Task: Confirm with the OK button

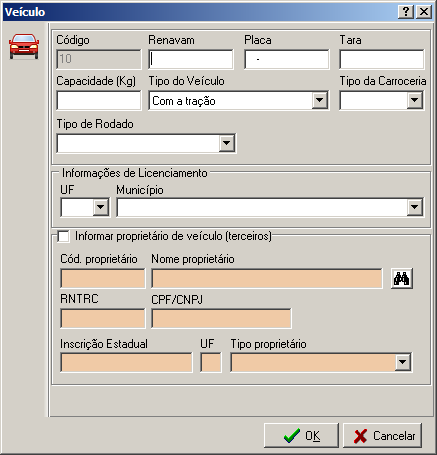Action: coord(301,436)
